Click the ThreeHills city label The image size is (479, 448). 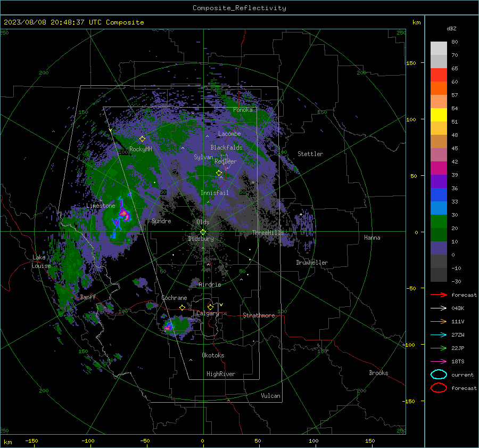[x=268, y=233]
